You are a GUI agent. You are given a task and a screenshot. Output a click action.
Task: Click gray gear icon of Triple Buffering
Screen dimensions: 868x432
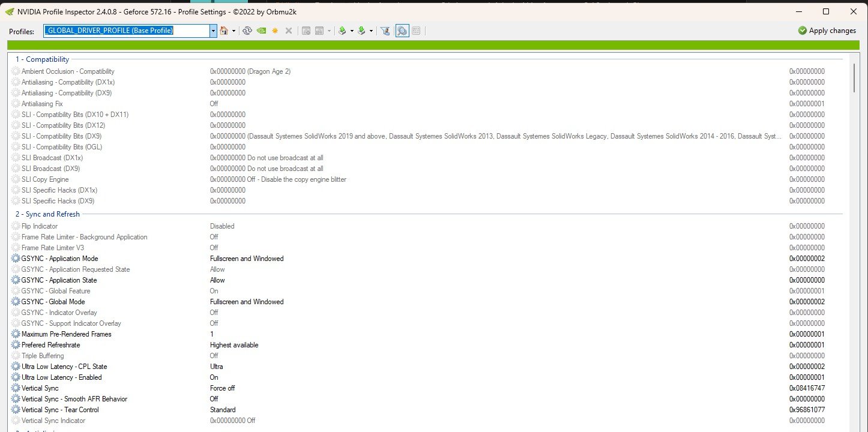pyautogui.click(x=16, y=356)
